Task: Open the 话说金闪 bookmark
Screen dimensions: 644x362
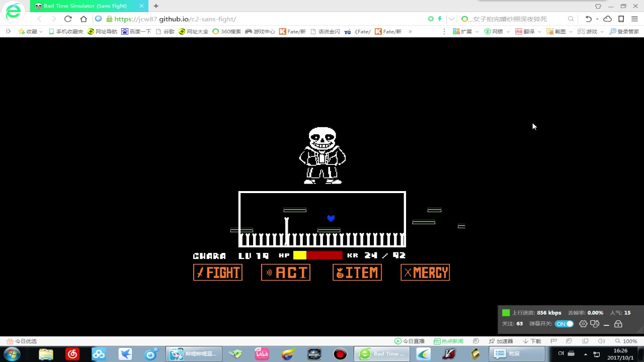Action: [x=326, y=31]
